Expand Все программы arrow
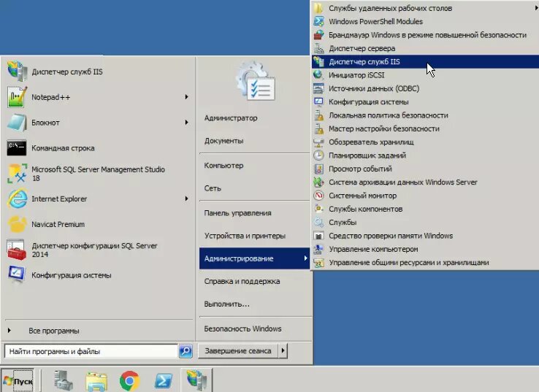 click(x=9, y=331)
